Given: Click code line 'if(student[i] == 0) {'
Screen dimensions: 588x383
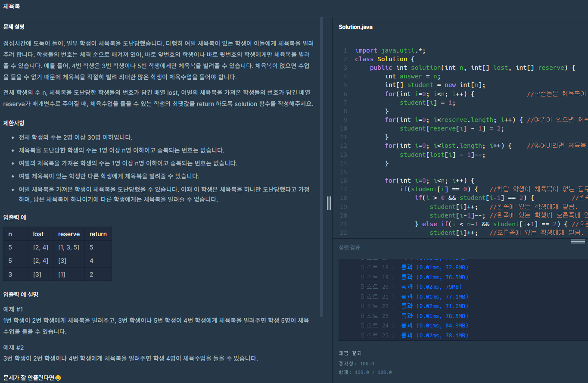Looking at the screenshot, I should pyautogui.click(x=439, y=189).
